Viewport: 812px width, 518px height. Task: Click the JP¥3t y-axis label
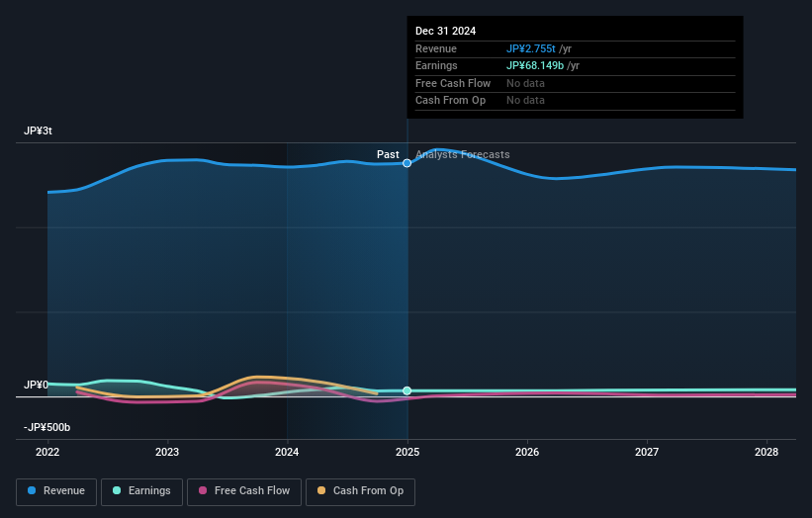tap(38, 130)
